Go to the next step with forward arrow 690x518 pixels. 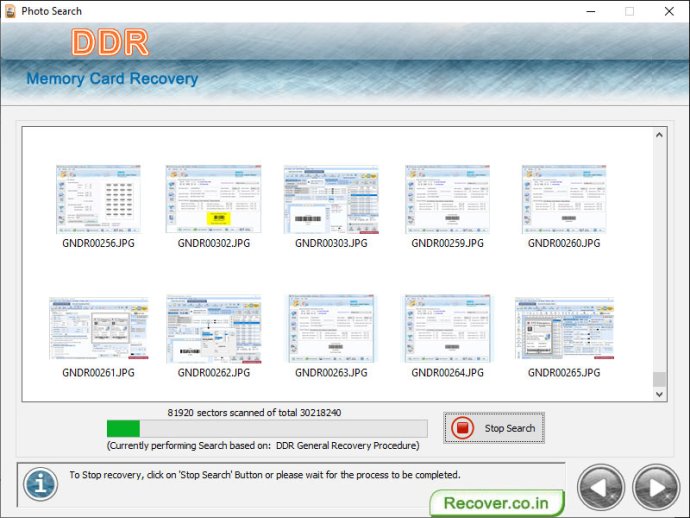click(656, 488)
